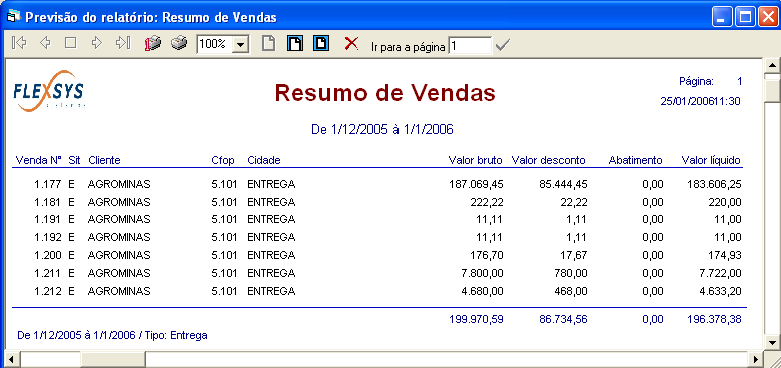This screenshot has height=368, width=781.
Task: Select the blank page view icon
Action: (269, 44)
